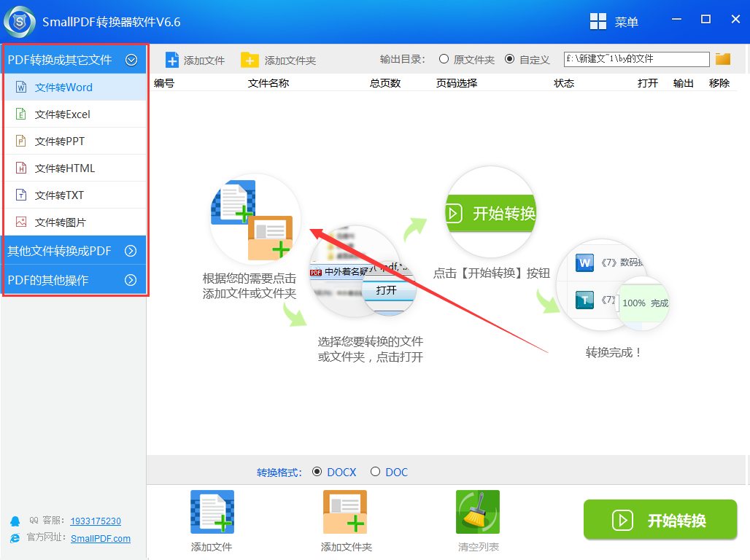
Task: Select the 自定义 output radio button
Action: pos(510,59)
